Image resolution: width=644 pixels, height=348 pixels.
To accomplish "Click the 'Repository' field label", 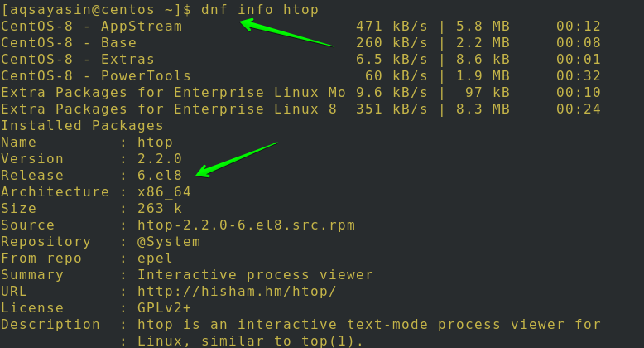I will point(46,242).
